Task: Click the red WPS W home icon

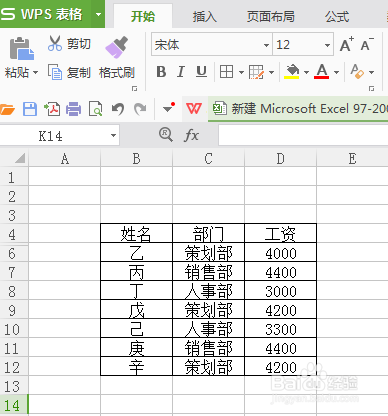Action: point(194,109)
